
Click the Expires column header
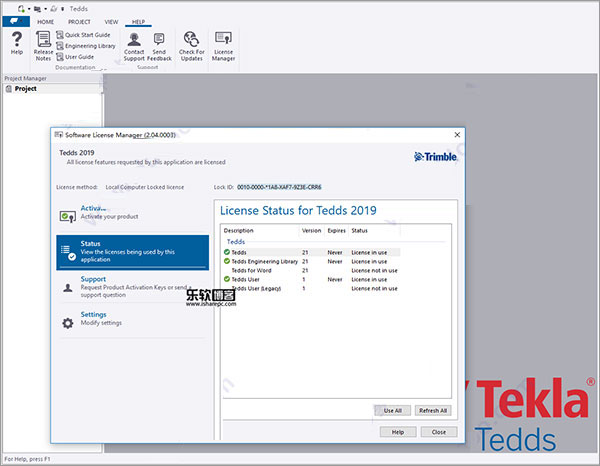coord(336,231)
